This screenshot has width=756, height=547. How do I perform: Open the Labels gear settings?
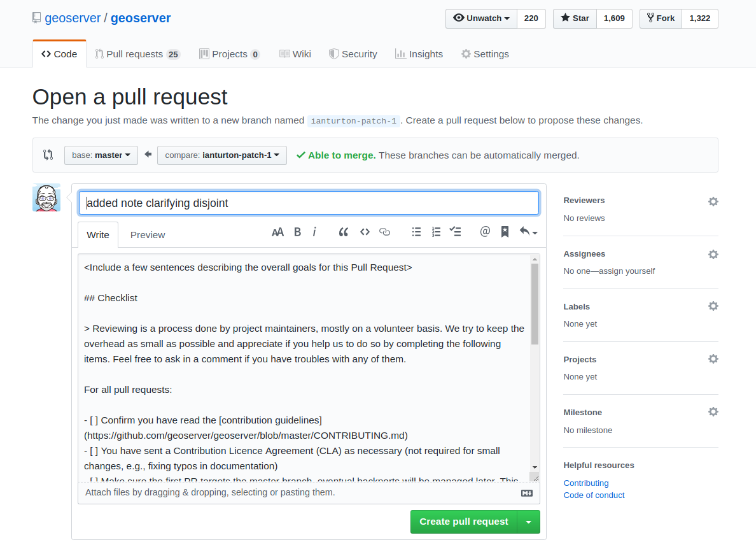coord(713,306)
